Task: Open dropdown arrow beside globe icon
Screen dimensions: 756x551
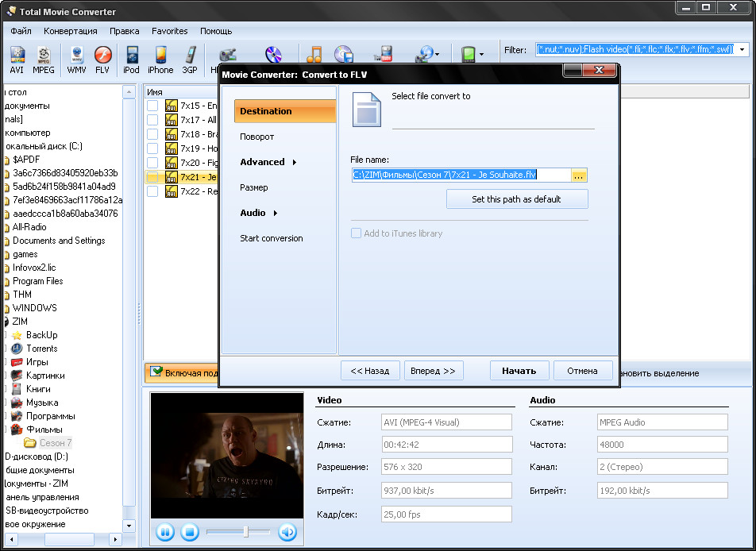Action: coord(438,55)
